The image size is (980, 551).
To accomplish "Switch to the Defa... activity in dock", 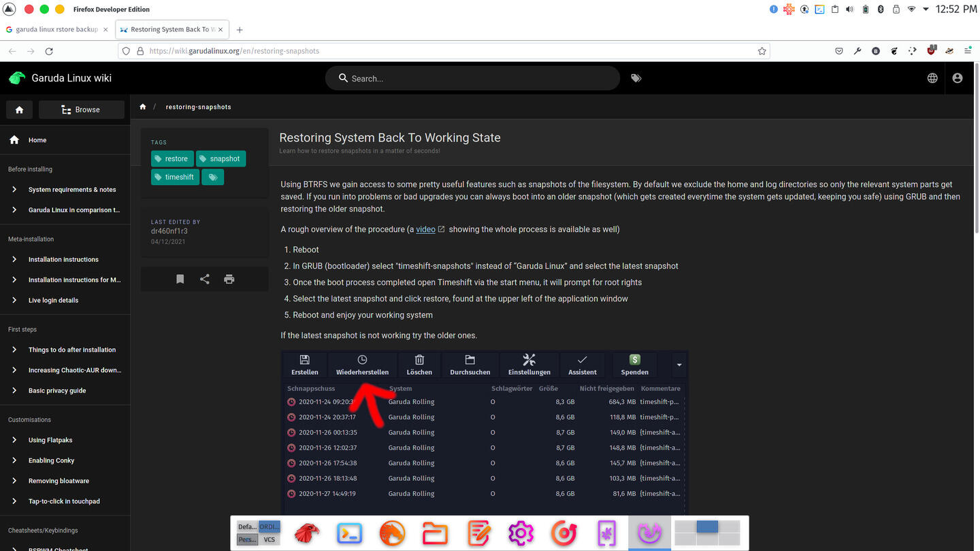I will tap(247, 527).
